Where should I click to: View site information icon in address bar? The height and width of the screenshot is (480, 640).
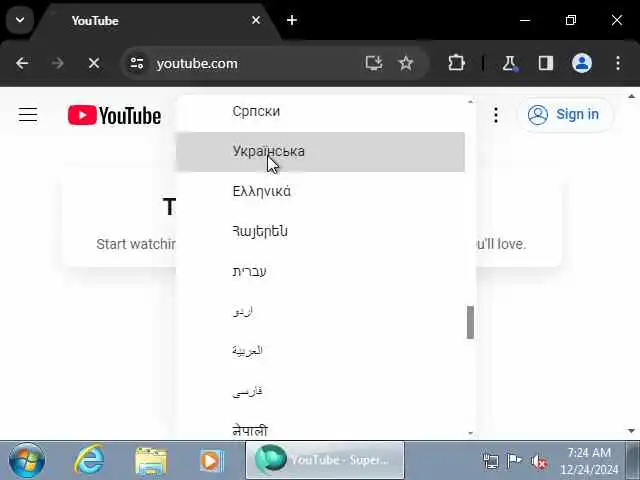coord(137,63)
